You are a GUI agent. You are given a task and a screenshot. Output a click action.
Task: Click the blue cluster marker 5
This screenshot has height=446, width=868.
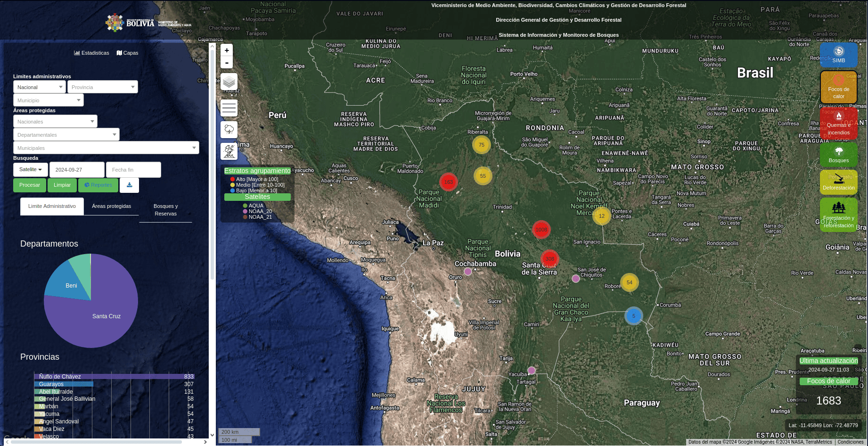(634, 316)
